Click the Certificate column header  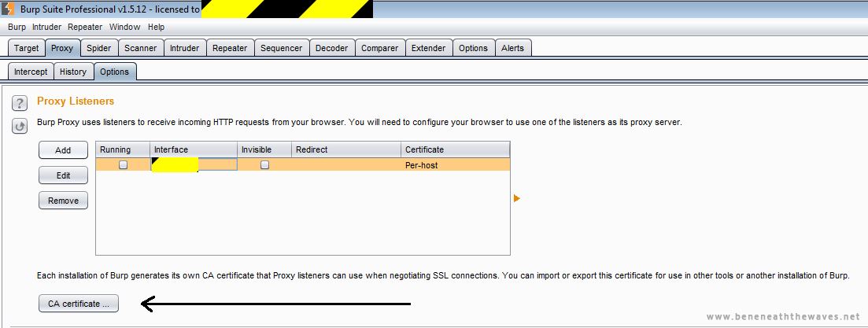pyautogui.click(x=455, y=149)
